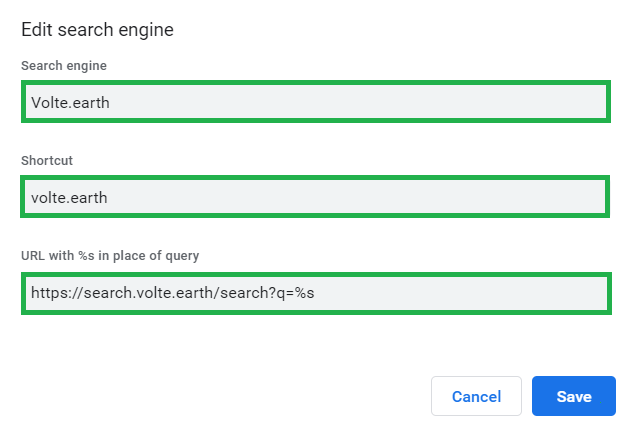
Task: Confirm search engine edits with Save
Action: click(x=573, y=396)
